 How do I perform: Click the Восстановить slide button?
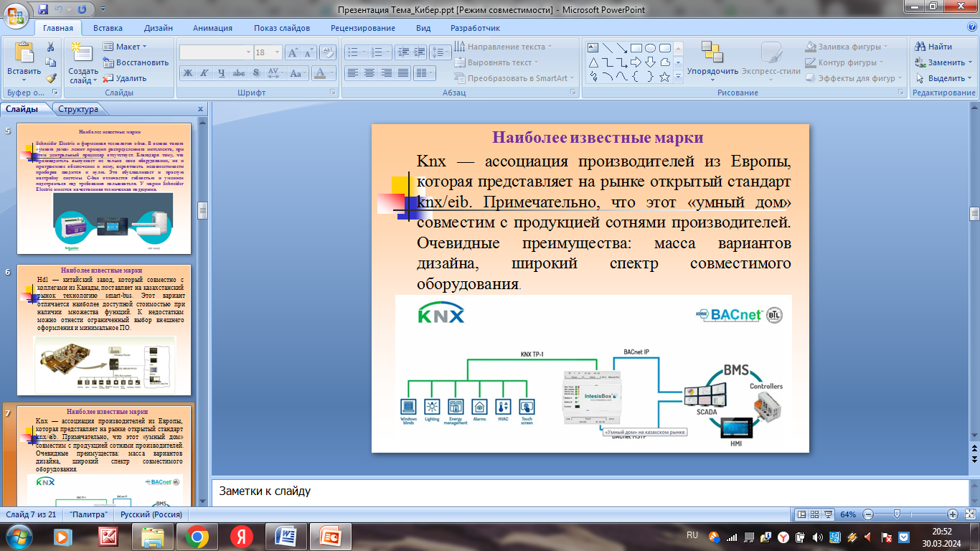click(136, 62)
